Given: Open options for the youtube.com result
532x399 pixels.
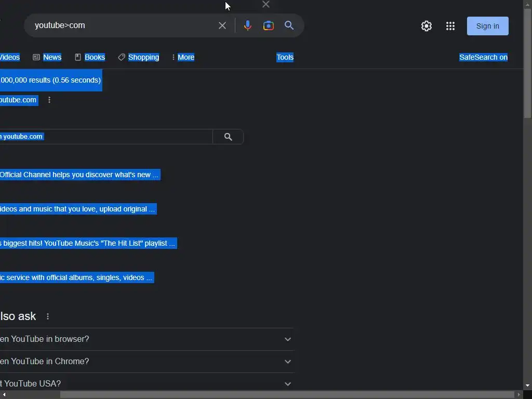Looking at the screenshot, I should [49, 100].
